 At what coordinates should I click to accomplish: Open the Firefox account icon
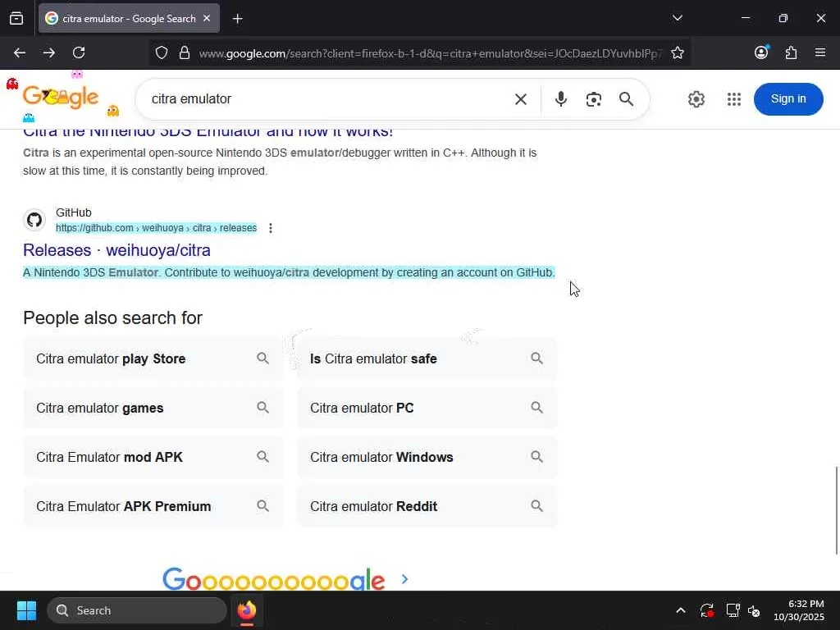tap(761, 52)
